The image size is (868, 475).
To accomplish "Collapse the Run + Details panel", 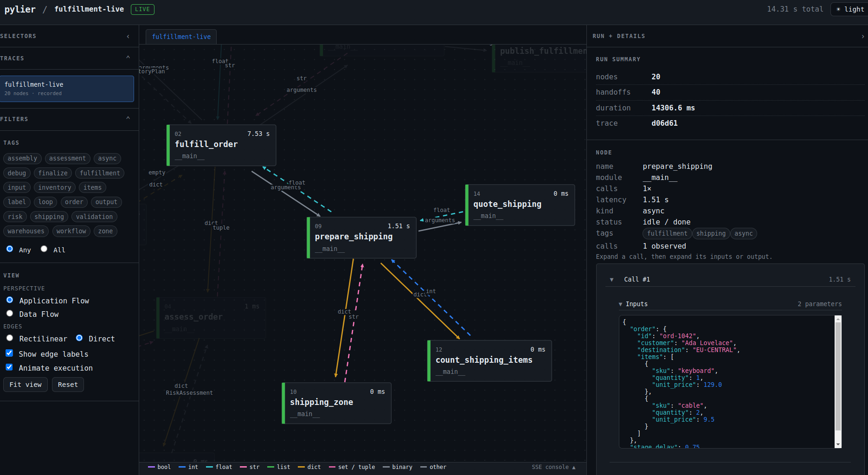I will pos(863,36).
